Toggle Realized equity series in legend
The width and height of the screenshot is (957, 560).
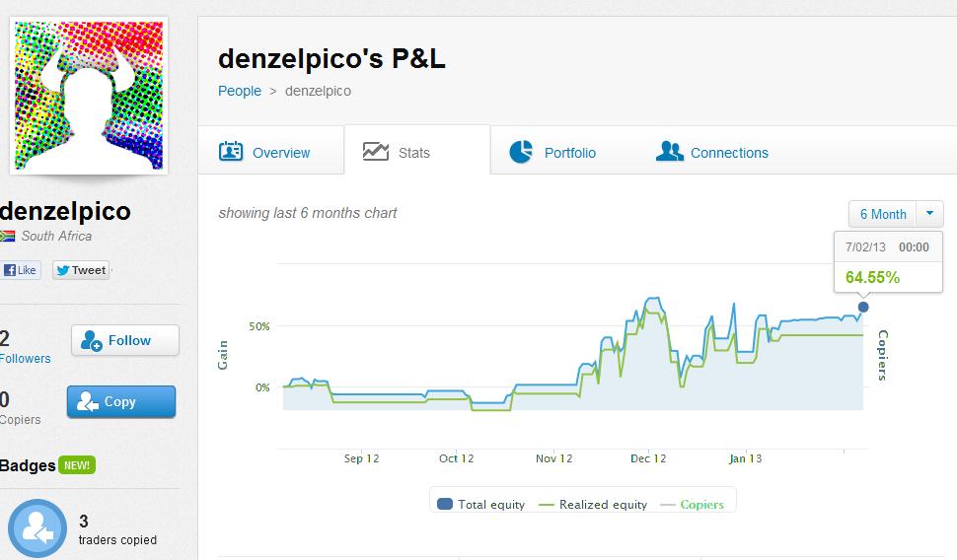[x=593, y=504]
